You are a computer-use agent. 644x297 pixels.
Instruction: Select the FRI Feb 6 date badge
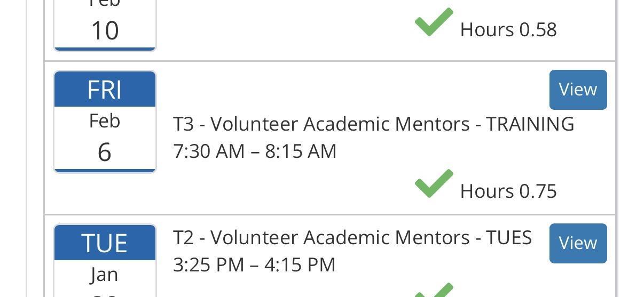coord(105,122)
